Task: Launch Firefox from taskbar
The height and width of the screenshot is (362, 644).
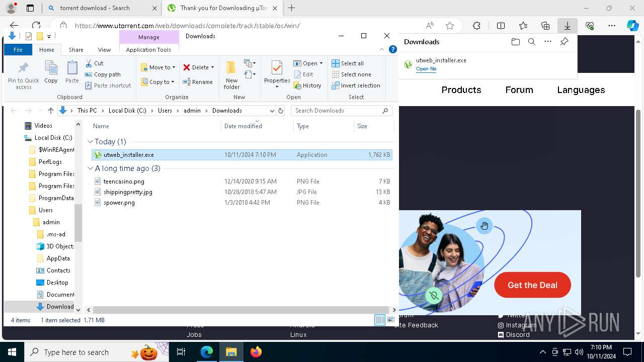Action: [x=256, y=352]
